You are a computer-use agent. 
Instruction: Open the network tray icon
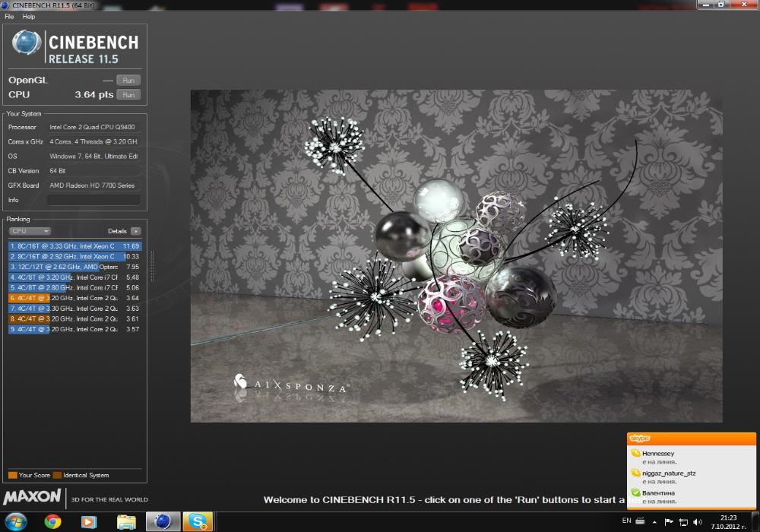[683, 522]
